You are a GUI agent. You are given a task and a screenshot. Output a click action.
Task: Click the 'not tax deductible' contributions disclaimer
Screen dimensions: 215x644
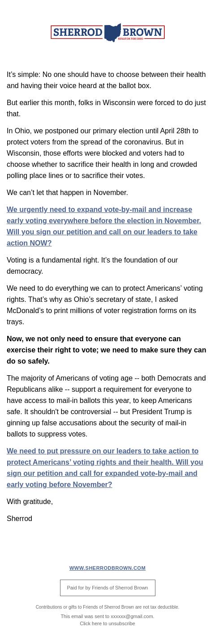107,607
